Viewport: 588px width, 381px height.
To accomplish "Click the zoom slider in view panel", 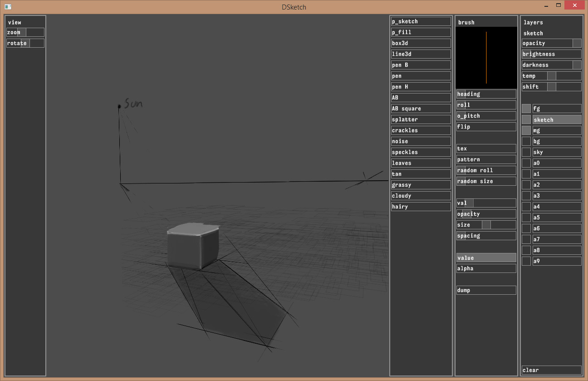I will (x=25, y=32).
